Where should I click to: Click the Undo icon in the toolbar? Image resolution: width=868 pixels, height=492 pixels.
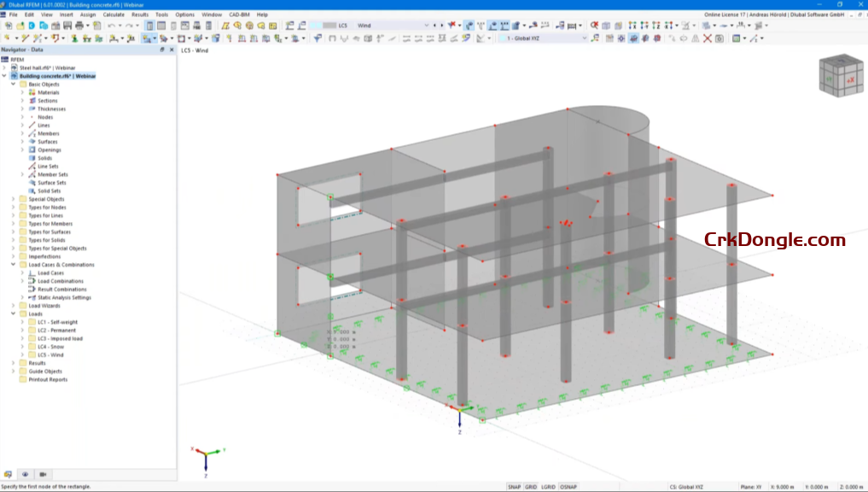point(112,26)
